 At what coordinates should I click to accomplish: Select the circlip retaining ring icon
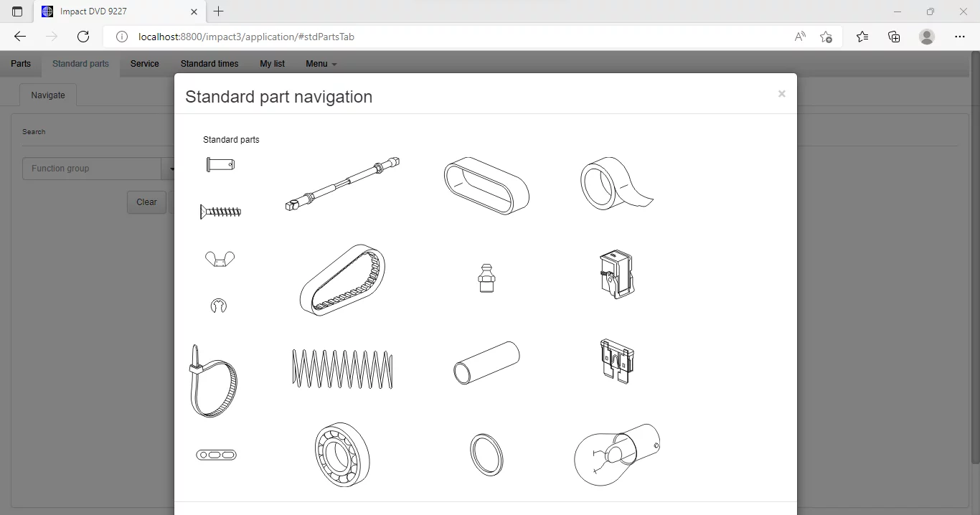point(219,306)
